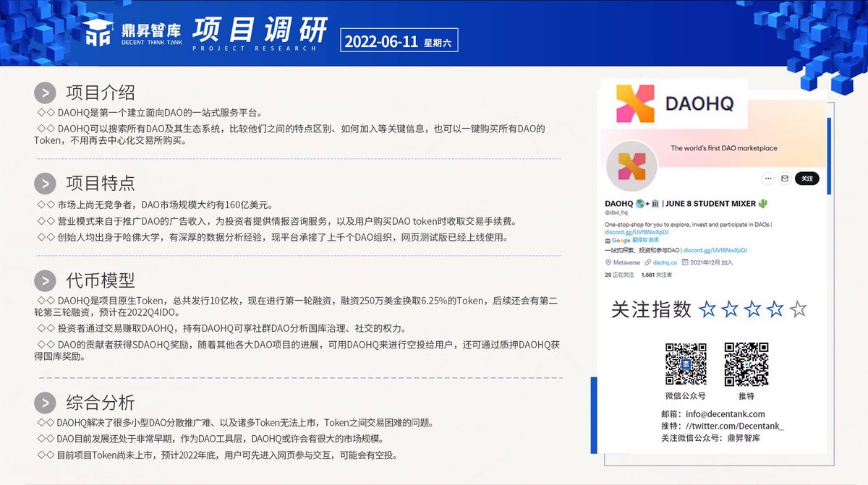This screenshot has height=485, width=868.
Task: Click the line starting DAOHQ是第一个建立面向DAO
Action: 149,113
